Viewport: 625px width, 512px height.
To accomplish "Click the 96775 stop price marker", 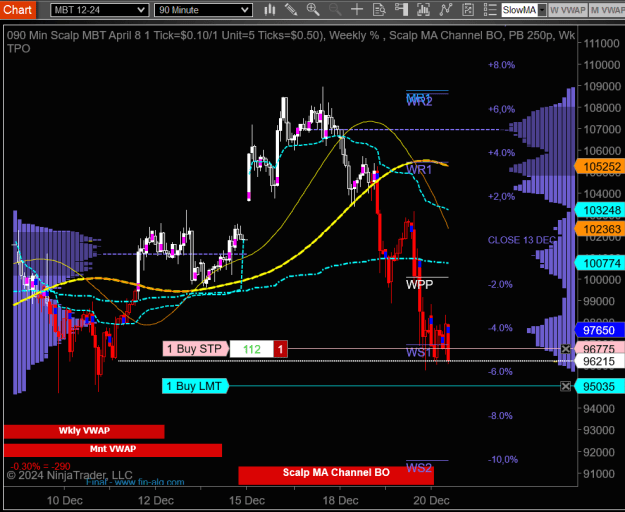I will (x=599, y=349).
